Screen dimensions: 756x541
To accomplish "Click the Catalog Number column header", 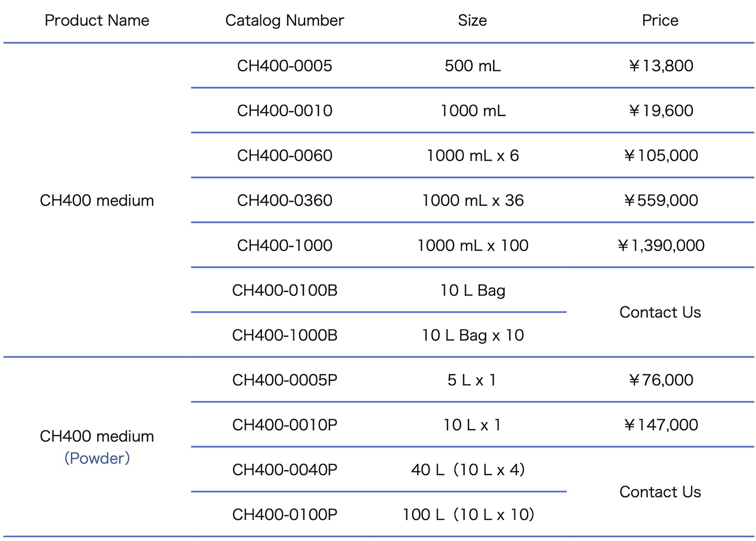I will tap(285, 20).
